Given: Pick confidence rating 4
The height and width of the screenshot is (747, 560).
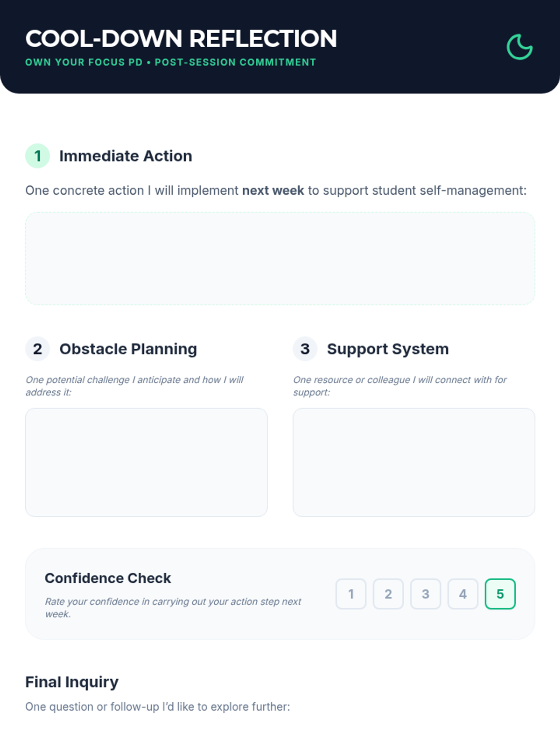Looking at the screenshot, I should click(x=463, y=594).
